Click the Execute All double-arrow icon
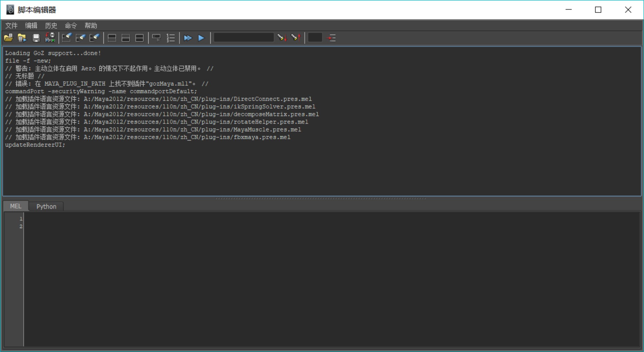Viewport: 644px width, 352px height. 188,38
